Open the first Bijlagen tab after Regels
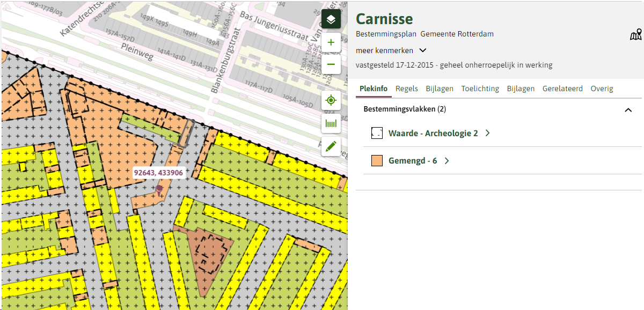644x310 pixels. point(440,88)
